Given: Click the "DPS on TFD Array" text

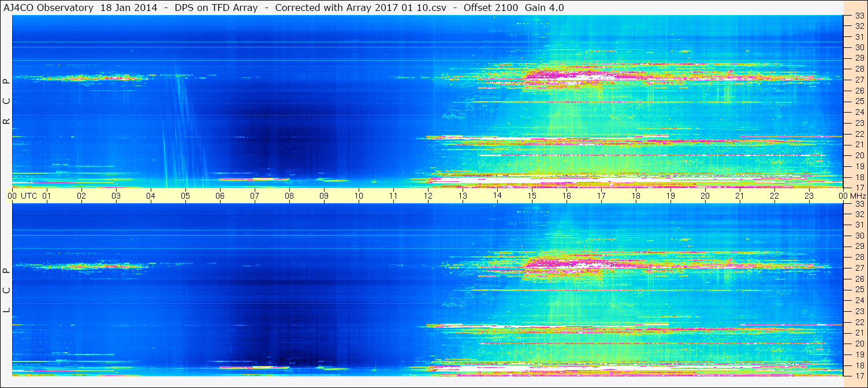Looking at the screenshot, I should [216, 8].
